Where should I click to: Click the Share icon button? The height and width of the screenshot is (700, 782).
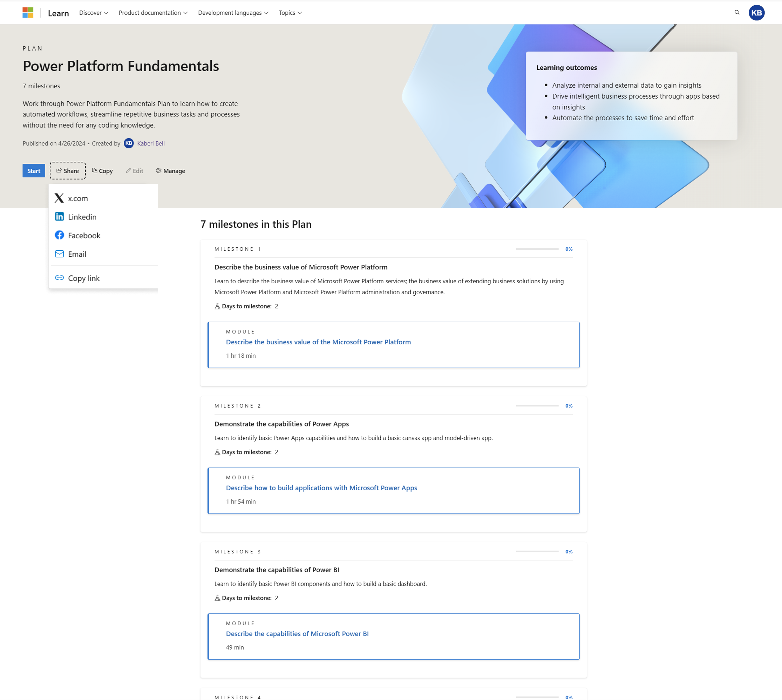click(x=67, y=171)
